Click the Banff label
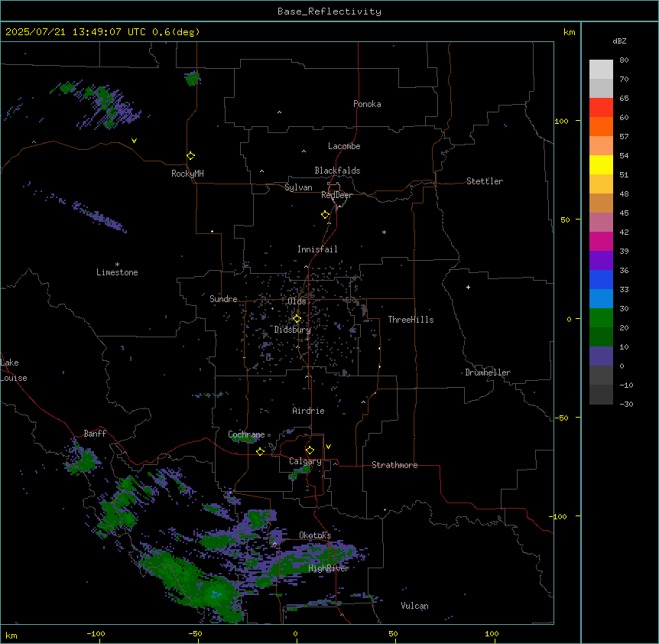This screenshot has height=644, width=659. tap(95, 434)
